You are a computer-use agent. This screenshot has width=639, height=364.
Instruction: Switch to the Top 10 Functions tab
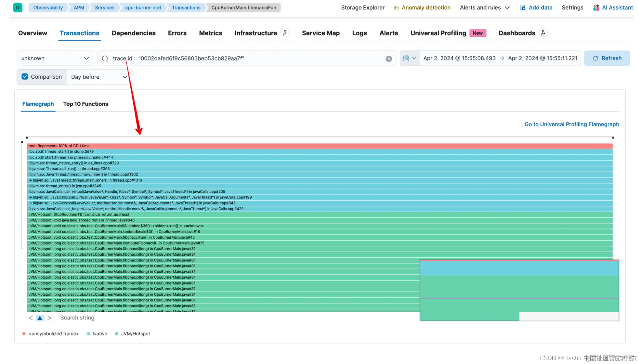[x=86, y=104]
